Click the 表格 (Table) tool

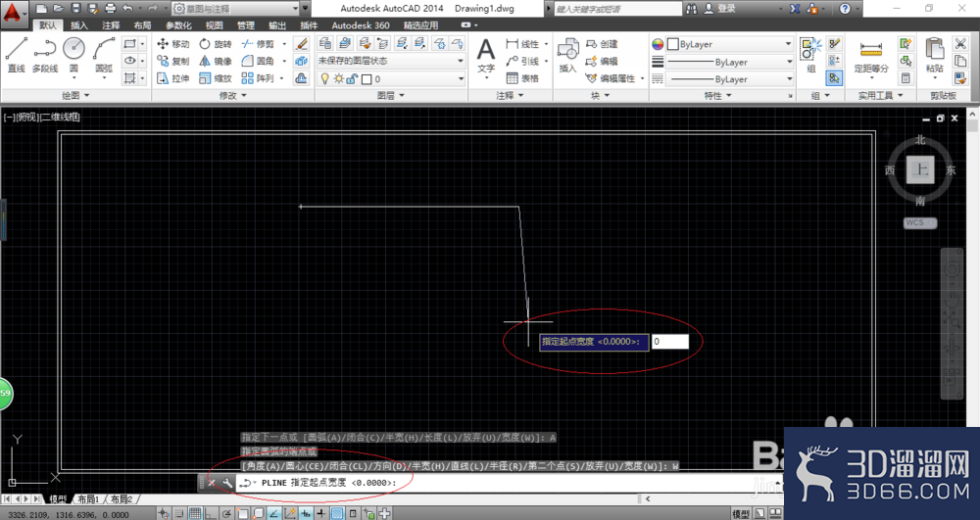point(522,78)
